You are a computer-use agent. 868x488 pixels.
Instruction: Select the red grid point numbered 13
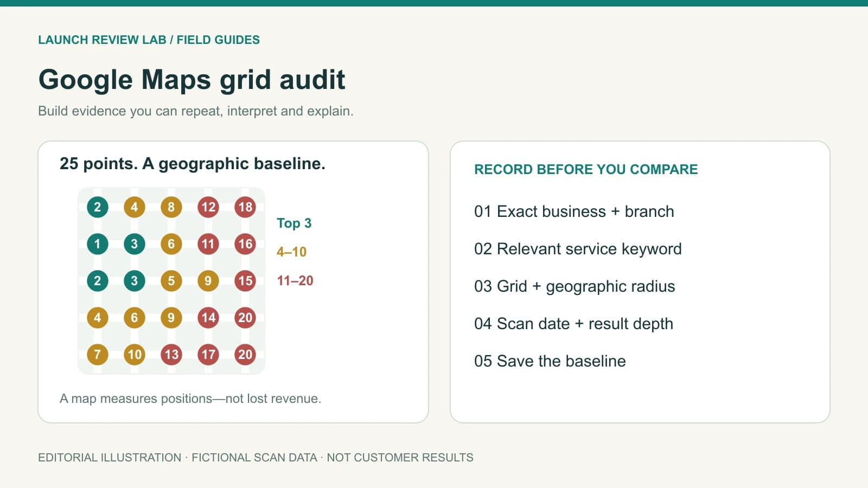click(x=171, y=355)
